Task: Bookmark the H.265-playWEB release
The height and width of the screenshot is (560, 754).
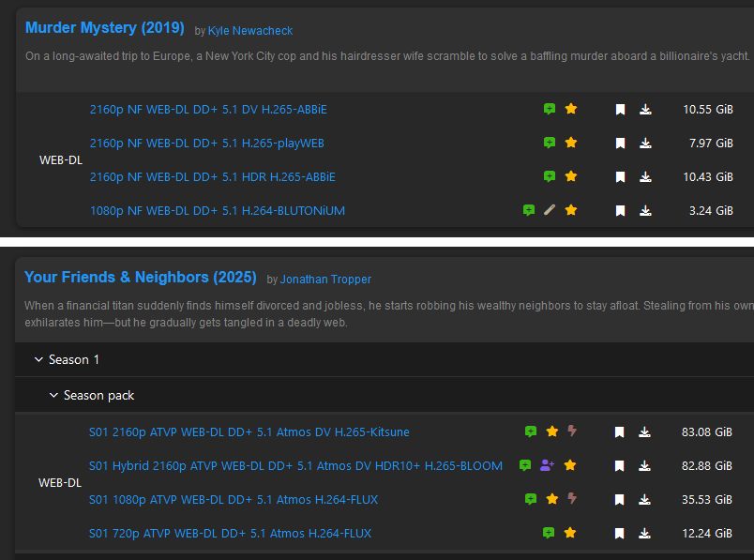Action: click(620, 144)
